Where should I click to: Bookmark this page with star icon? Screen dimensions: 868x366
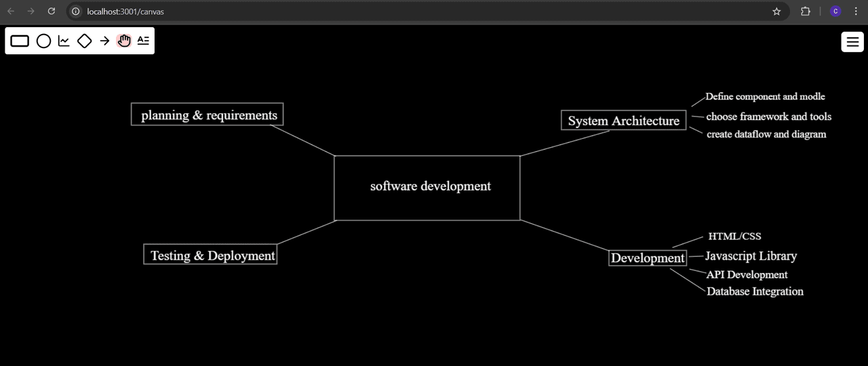pos(776,12)
